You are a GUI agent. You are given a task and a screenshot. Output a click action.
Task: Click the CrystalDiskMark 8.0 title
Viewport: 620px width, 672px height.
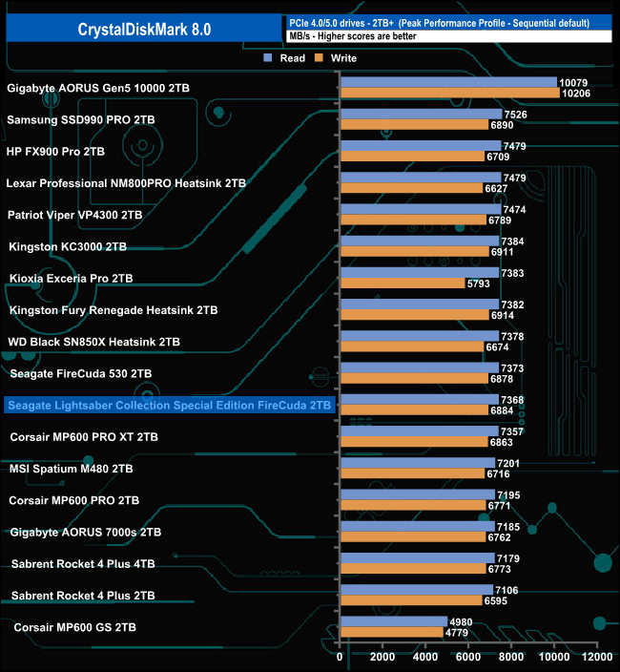(x=144, y=30)
